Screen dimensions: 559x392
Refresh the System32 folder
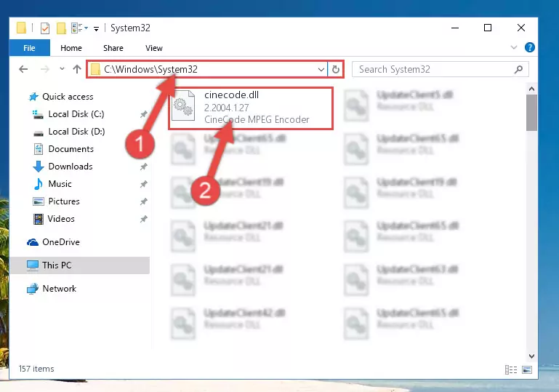(336, 69)
